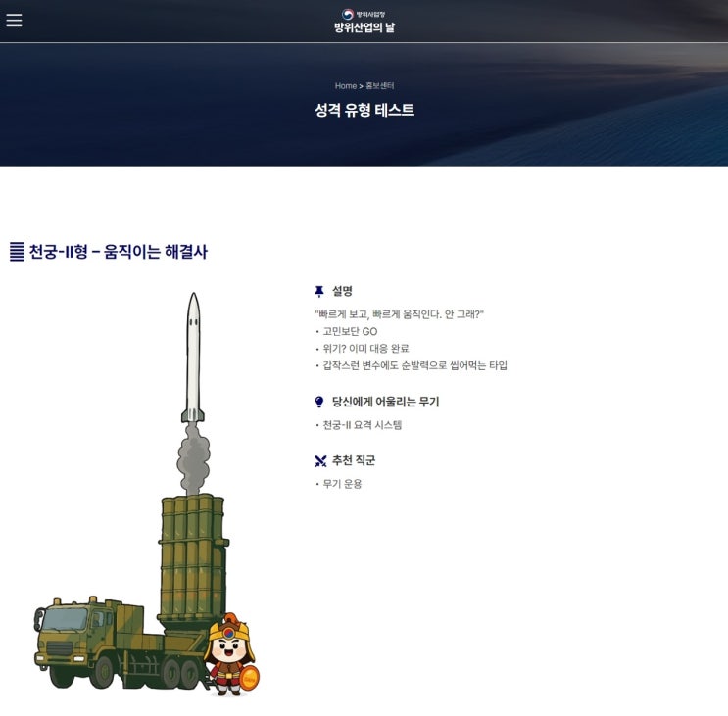The image size is (728, 716).
Task: Click the 천궁-II형 – 움직이는 해결사 heading
Action: pos(119,252)
